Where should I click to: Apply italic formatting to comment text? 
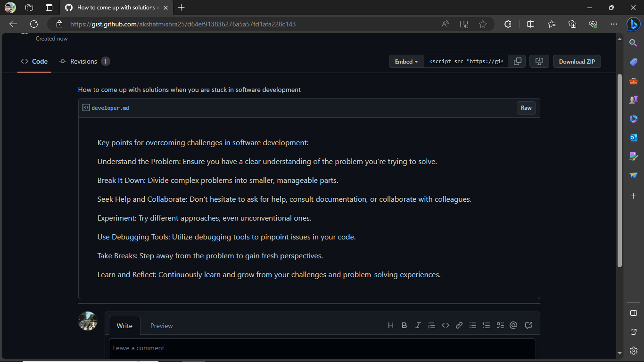(x=418, y=325)
